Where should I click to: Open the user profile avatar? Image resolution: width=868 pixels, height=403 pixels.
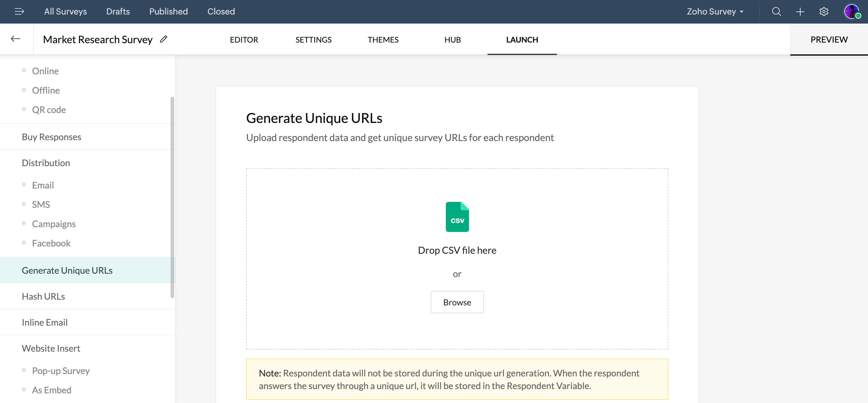click(x=851, y=11)
